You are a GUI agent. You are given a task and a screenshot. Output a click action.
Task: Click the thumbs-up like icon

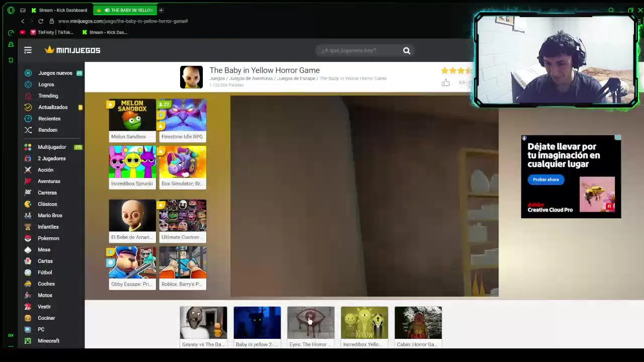[x=445, y=82]
